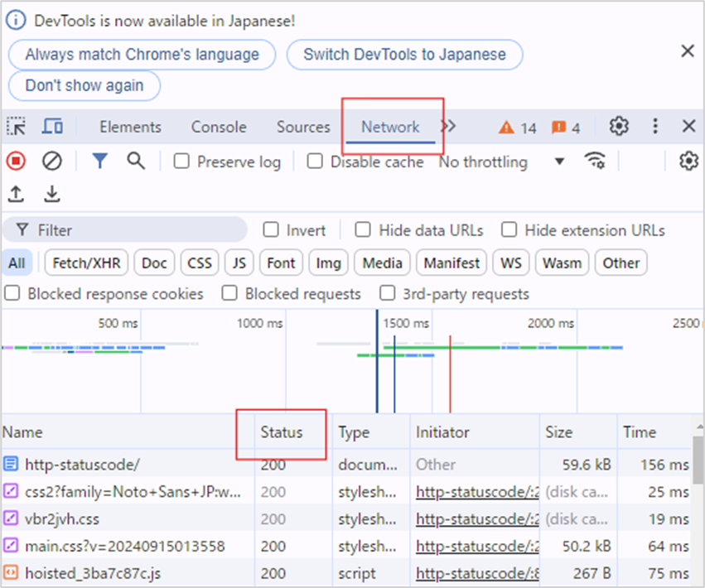The image size is (705, 588).
Task: Click Switch DevTools to Japanese
Action: click(x=404, y=55)
